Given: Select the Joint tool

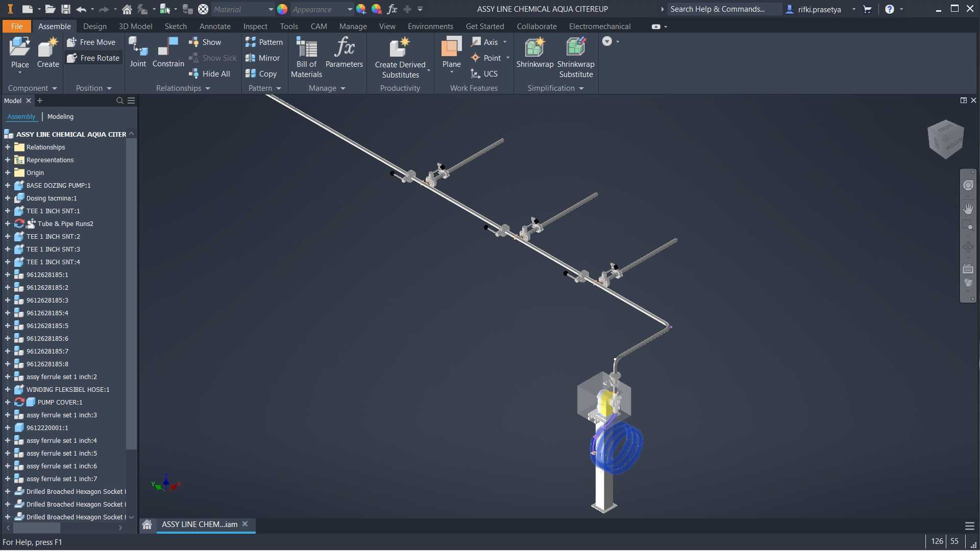Looking at the screenshot, I should click(x=138, y=53).
